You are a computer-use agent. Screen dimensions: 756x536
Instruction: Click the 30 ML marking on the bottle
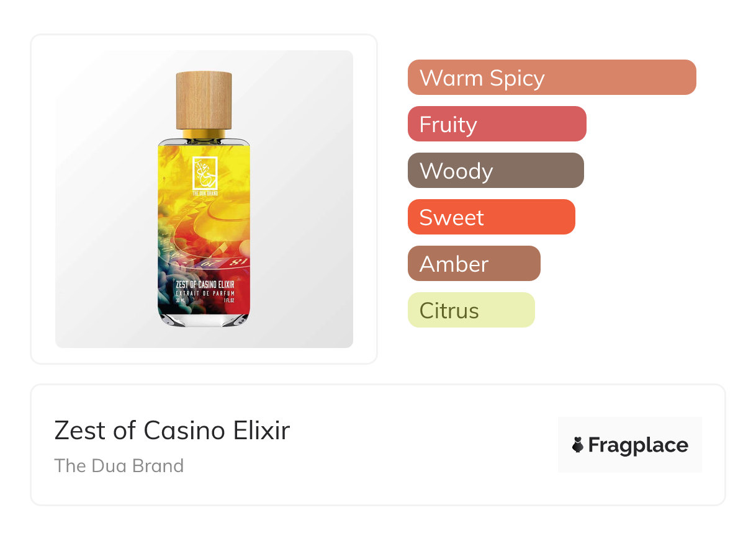tap(181, 300)
